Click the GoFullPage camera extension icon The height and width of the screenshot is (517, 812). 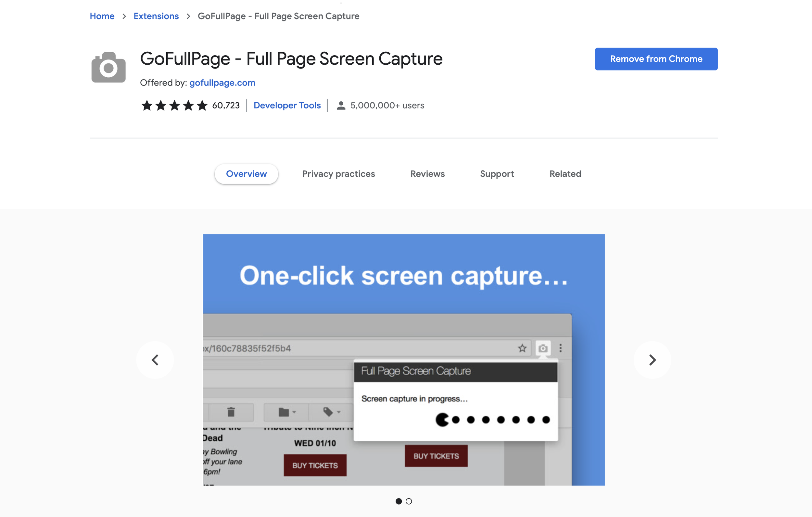108,67
